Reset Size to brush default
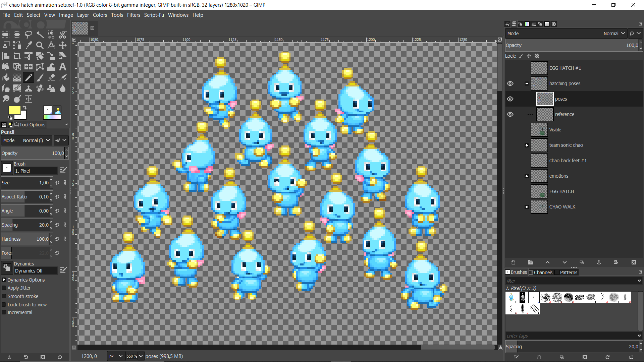Viewport: 644px width, 362px height. tap(57, 183)
